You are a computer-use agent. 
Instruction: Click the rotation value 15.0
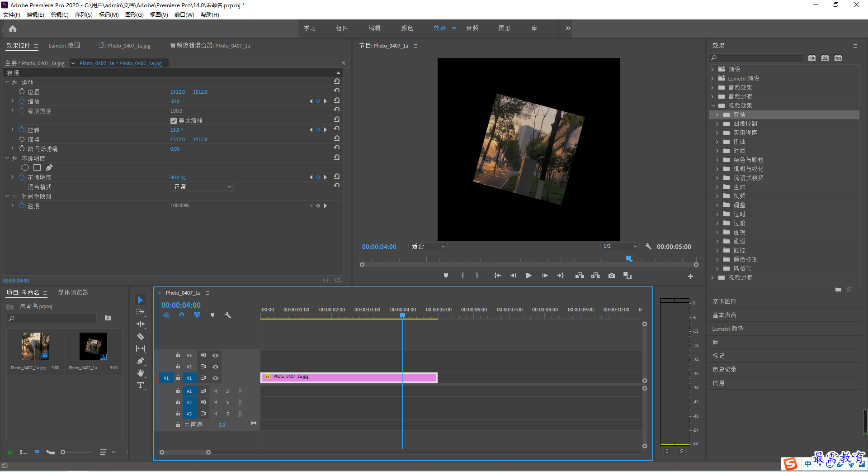pyautogui.click(x=176, y=130)
